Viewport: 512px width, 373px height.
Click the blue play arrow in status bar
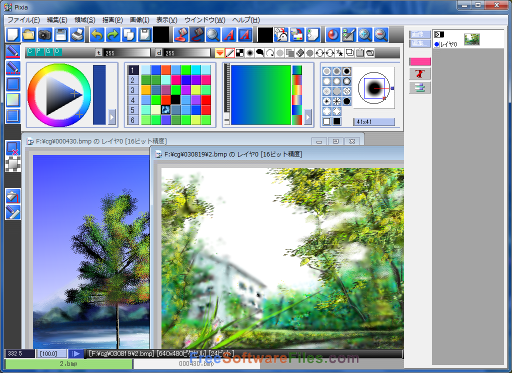(76, 353)
